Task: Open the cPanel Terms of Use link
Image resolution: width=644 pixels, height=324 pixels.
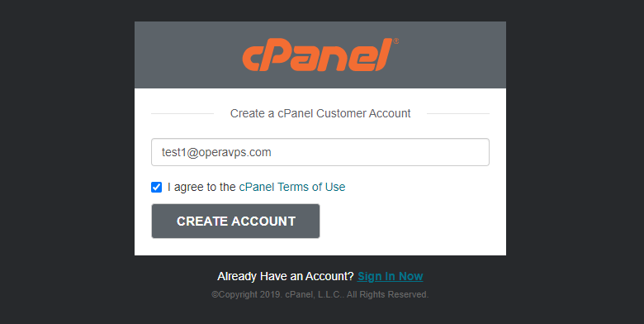Action: click(292, 187)
